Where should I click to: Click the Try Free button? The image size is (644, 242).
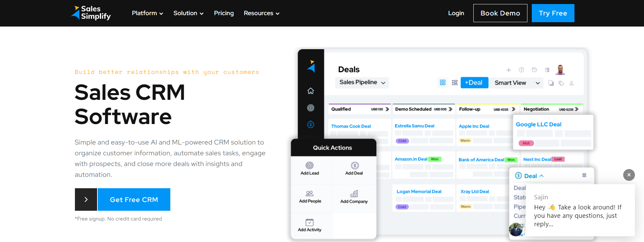click(553, 13)
